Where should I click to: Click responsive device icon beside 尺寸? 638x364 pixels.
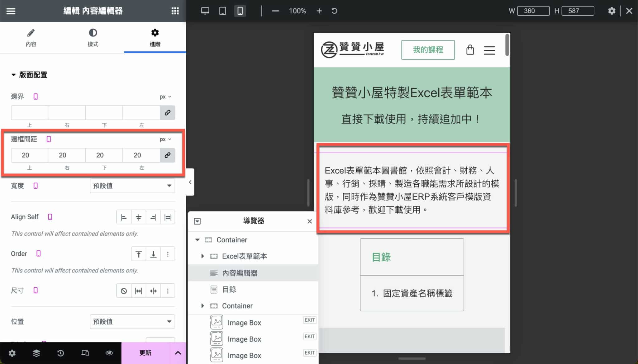[36, 290]
